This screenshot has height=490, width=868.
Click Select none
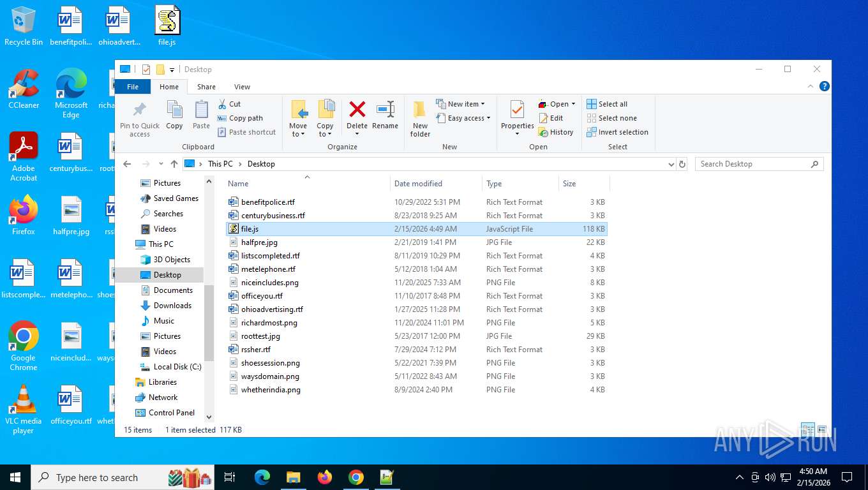(611, 118)
